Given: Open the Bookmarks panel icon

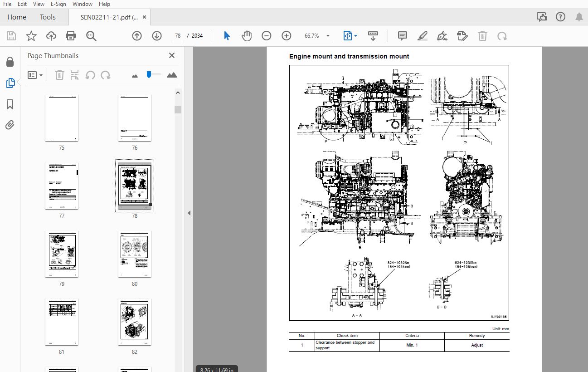Looking at the screenshot, I should pos(10,105).
